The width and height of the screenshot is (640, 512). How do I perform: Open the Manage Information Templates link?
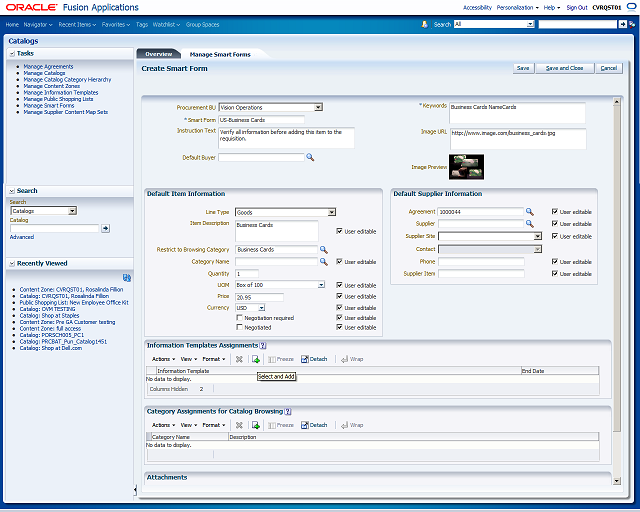pyautogui.click(x=61, y=93)
